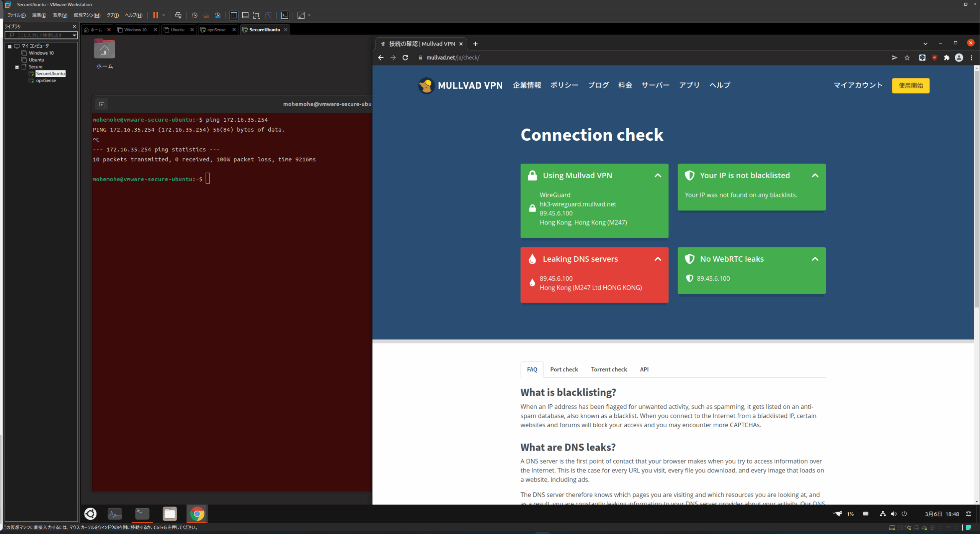
Task: Collapse the Using Mullvad VPN card
Action: point(658,176)
